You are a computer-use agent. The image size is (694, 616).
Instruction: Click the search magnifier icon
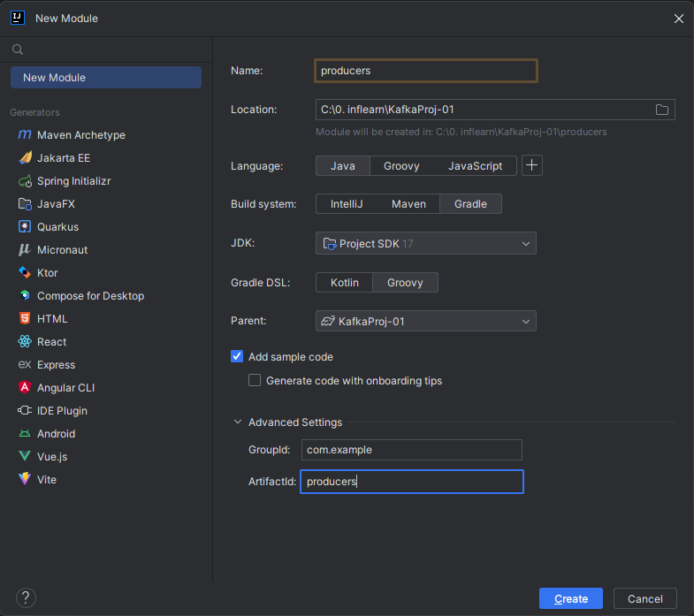(x=18, y=49)
